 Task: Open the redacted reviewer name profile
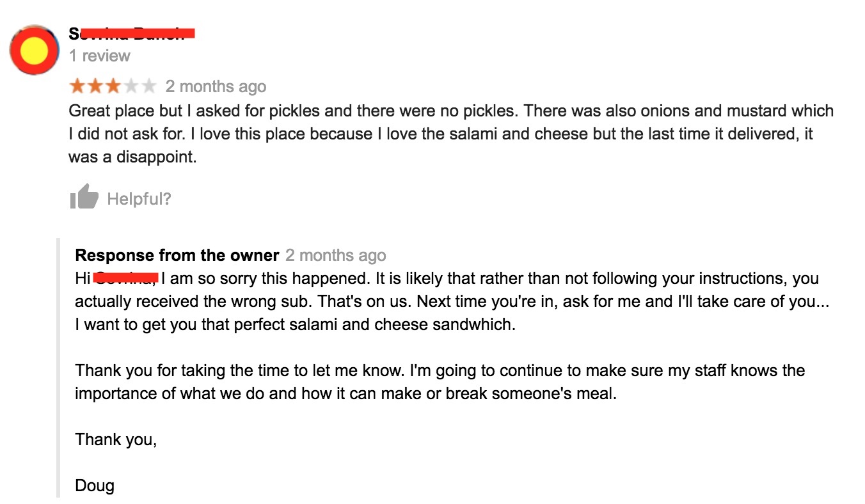(x=131, y=33)
